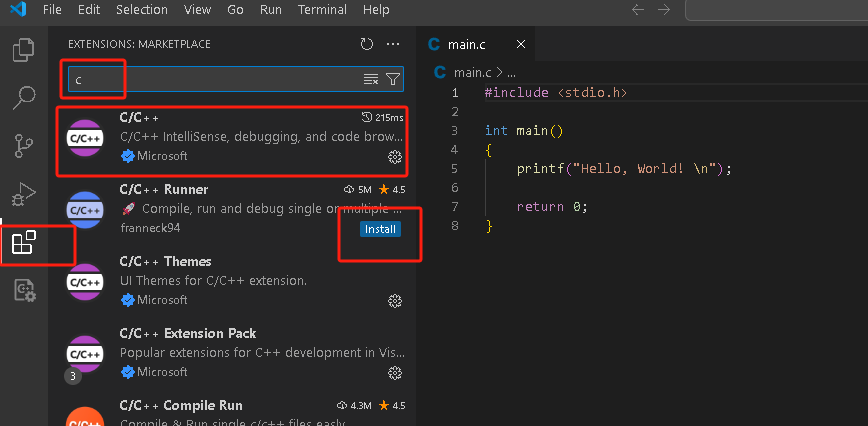This screenshot has height=426, width=868.
Task: Open the Explorer view in activity bar
Action: coord(24,50)
